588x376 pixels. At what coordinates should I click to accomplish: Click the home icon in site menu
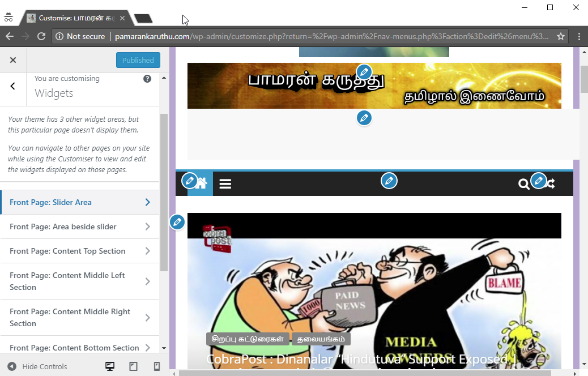pyautogui.click(x=201, y=183)
